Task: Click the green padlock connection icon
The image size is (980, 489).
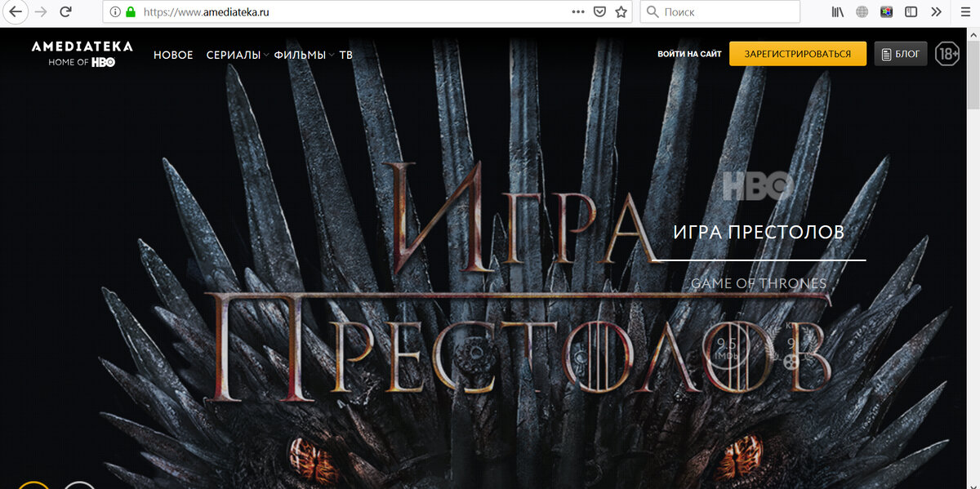Action: [130, 12]
